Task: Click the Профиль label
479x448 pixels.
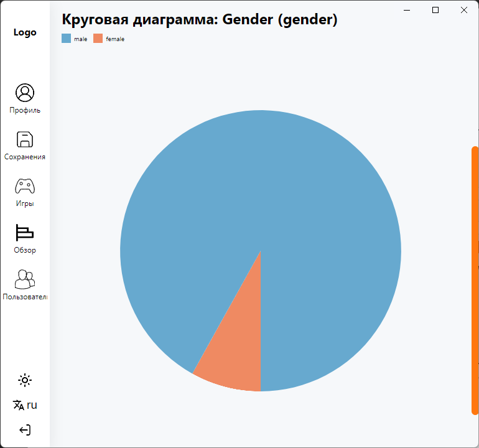Action: tap(25, 110)
